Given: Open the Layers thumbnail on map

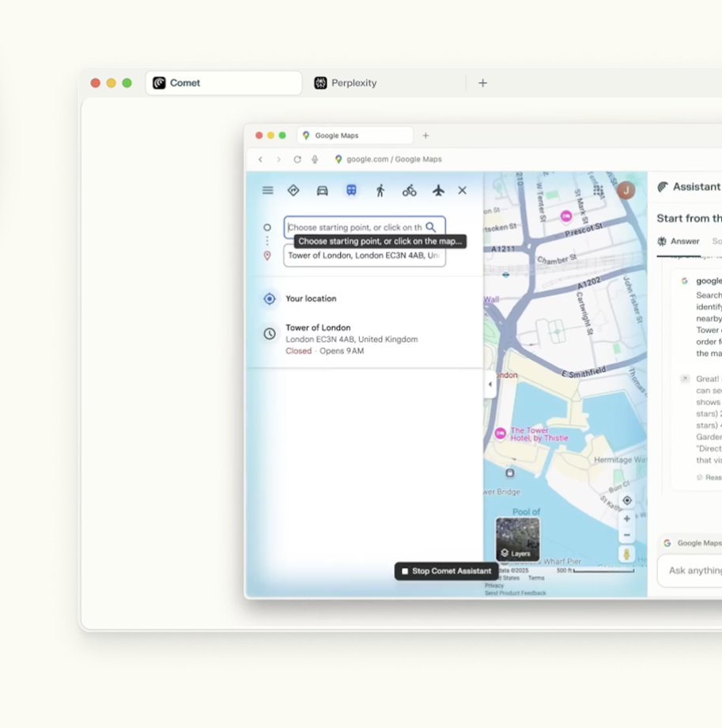Looking at the screenshot, I should 517,540.
